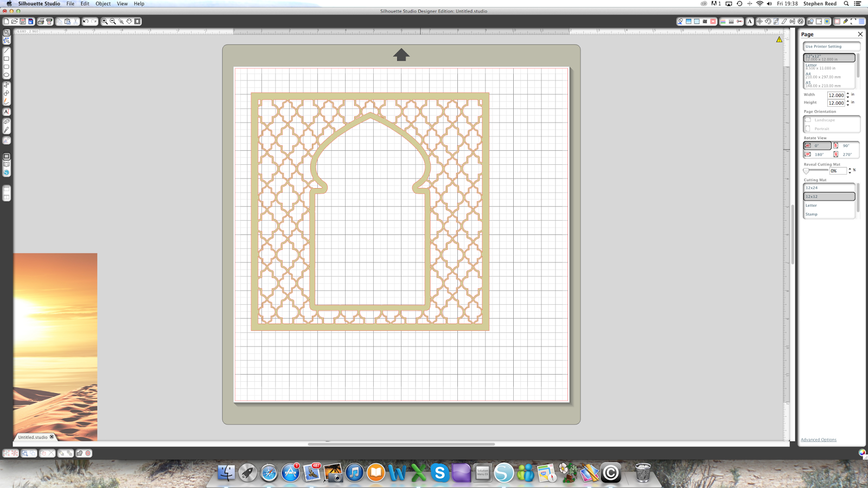Click the Use Printer Setting button
The image size is (868, 488).
point(832,47)
